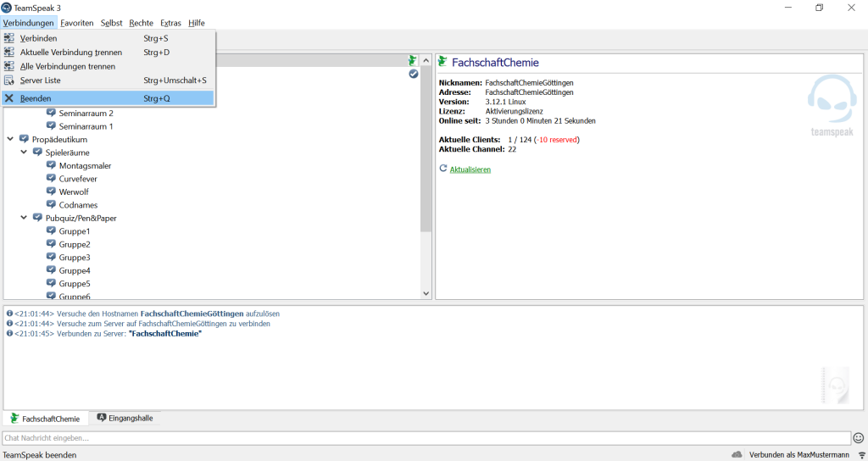868x461 pixels.
Task: Click the Spieleräume channel icon
Action: pyautogui.click(x=37, y=152)
